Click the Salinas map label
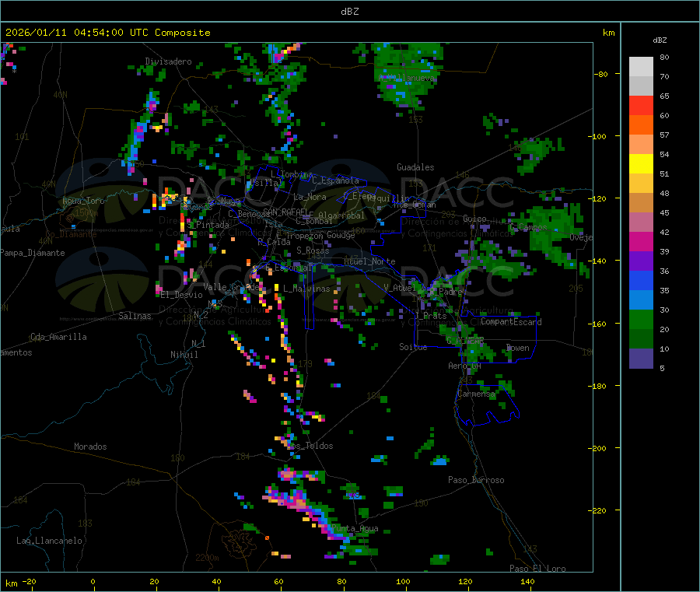 pyautogui.click(x=135, y=316)
